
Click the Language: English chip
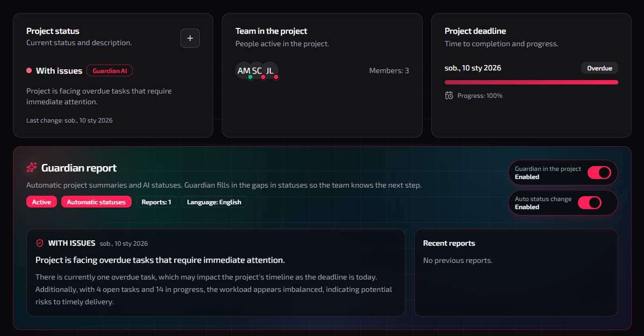214,202
